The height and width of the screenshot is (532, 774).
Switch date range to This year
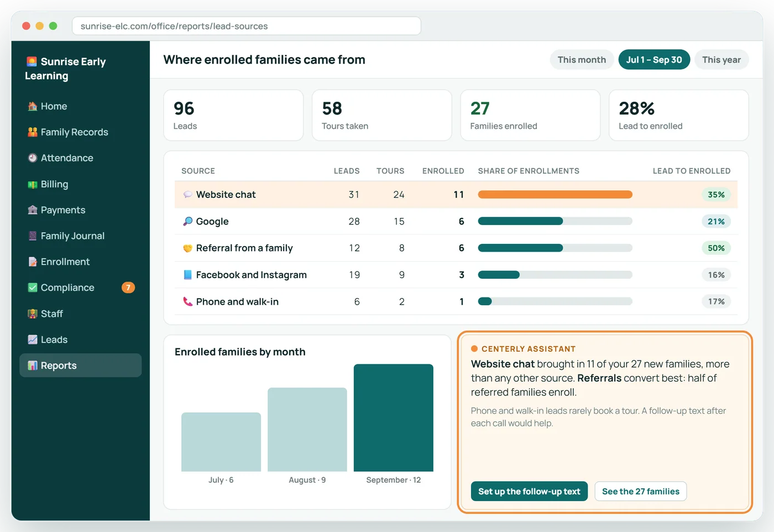[x=721, y=60]
